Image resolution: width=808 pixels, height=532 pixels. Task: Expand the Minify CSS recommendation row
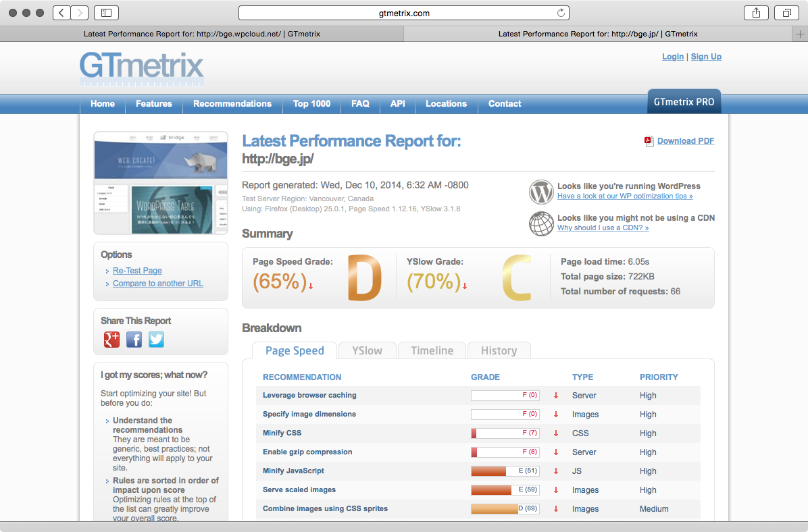click(282, 433)
